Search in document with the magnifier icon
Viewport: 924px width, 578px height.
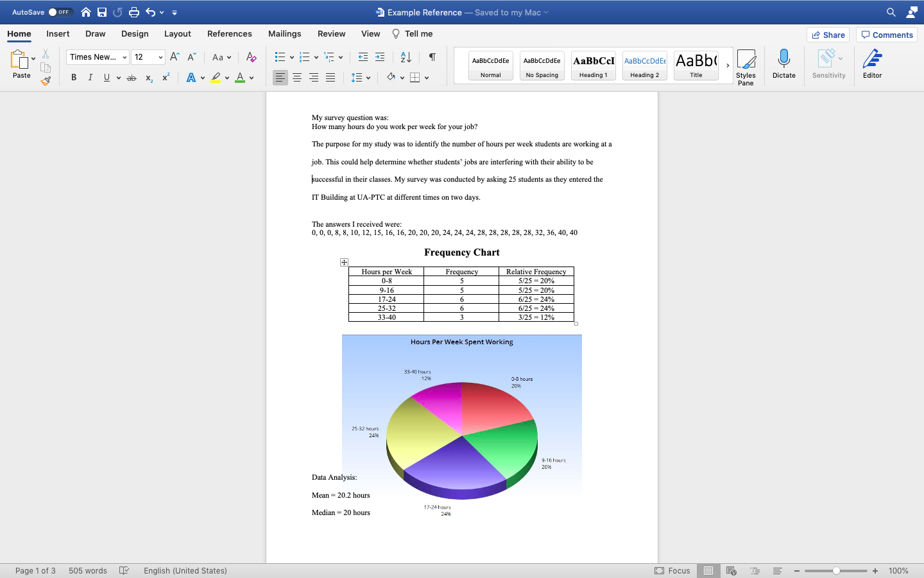[x=891, y=12]
